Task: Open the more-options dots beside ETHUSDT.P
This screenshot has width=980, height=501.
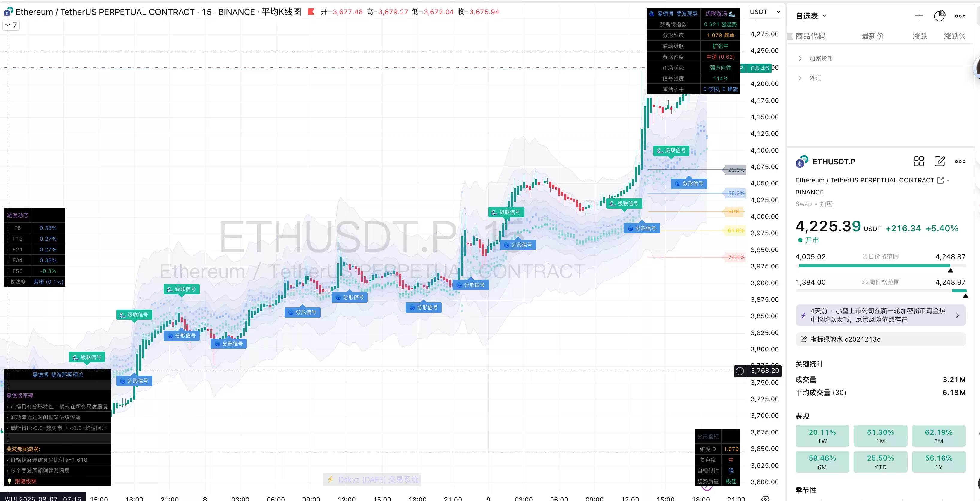Action: pos(960,162)
